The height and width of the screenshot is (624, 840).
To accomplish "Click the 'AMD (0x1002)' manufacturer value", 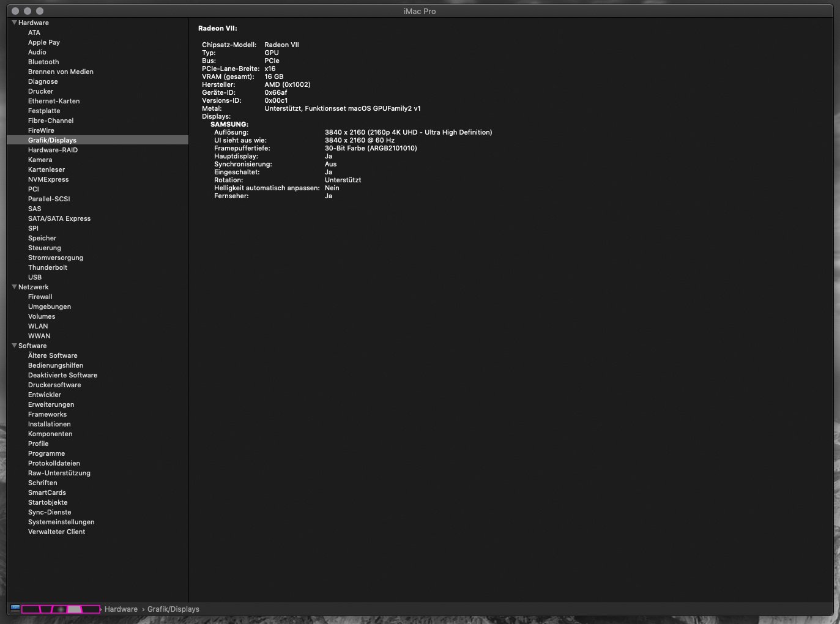I will pos(288,84).
